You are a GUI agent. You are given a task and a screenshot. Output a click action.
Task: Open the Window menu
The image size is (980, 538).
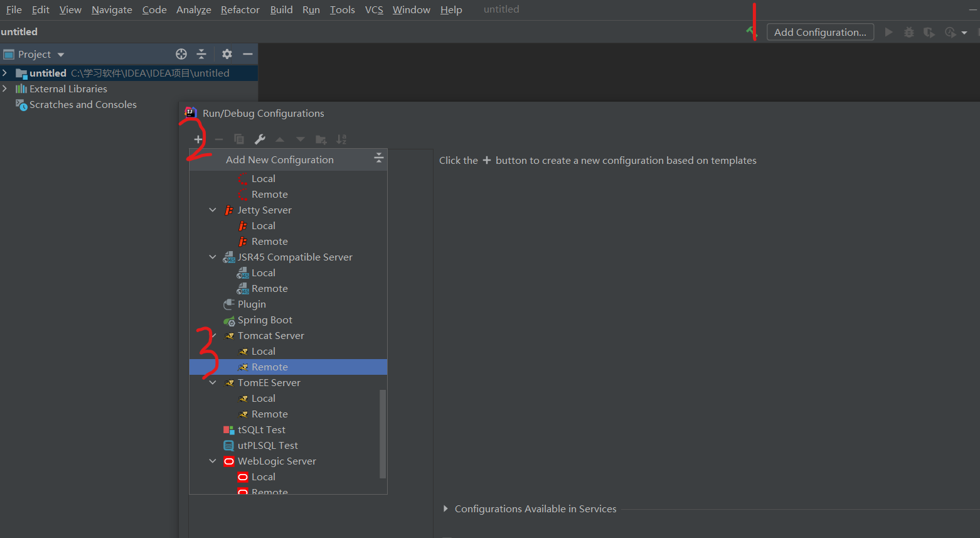tap(412, 9)
